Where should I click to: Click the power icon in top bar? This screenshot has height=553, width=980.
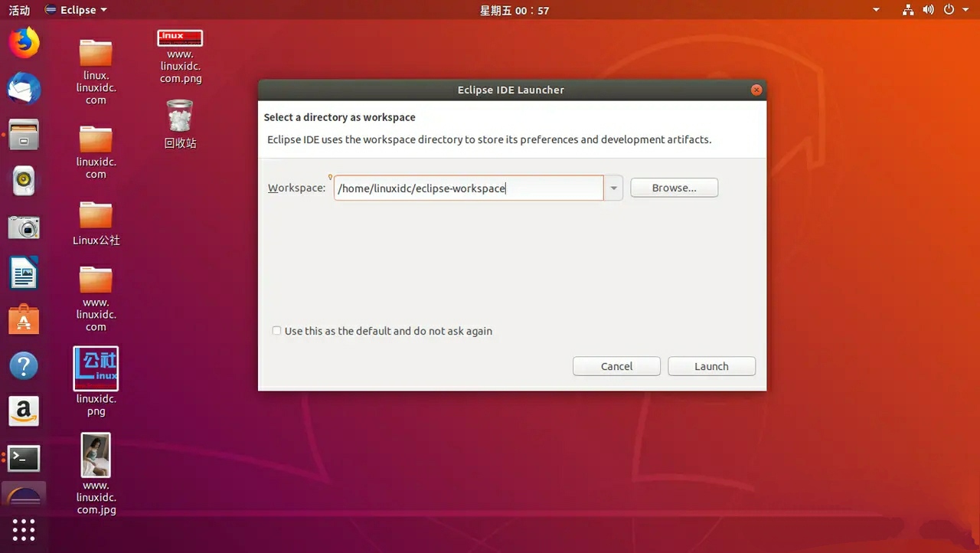[949, 10]
